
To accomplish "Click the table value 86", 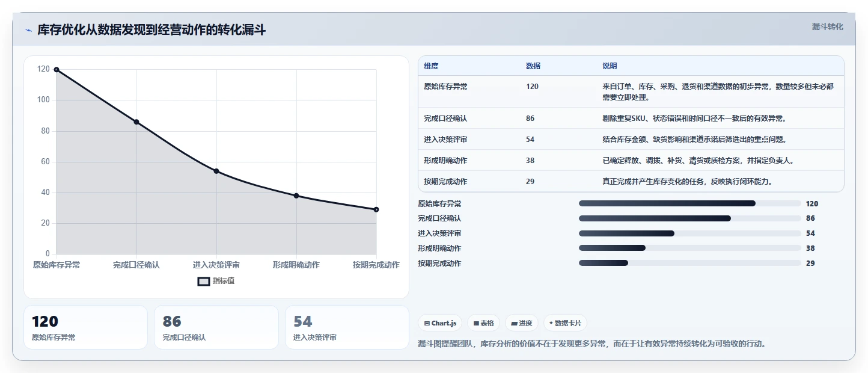I will (530, 119).
